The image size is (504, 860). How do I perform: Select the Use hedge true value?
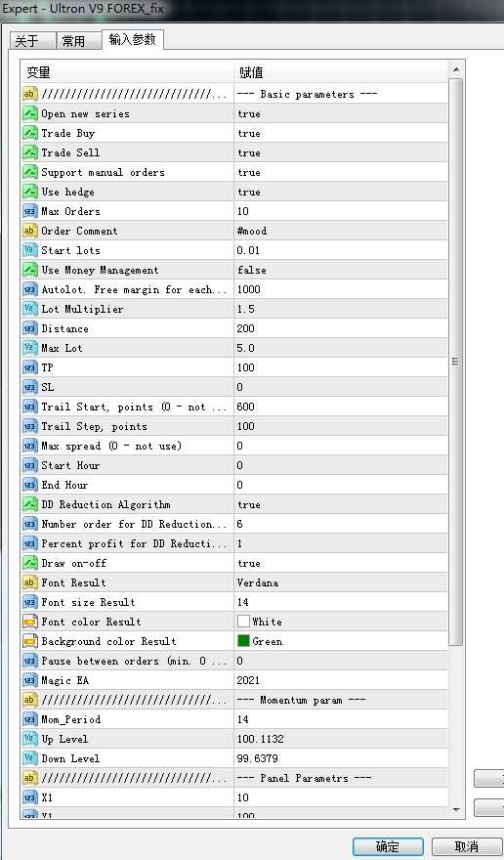(341, 192)
